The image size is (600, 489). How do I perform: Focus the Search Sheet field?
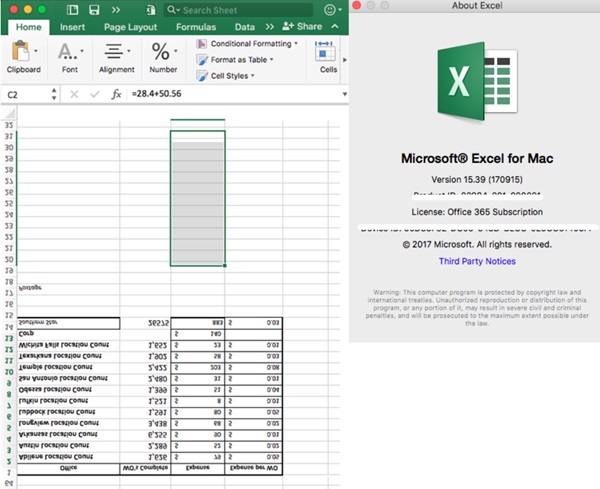click(x=238, y=10)
